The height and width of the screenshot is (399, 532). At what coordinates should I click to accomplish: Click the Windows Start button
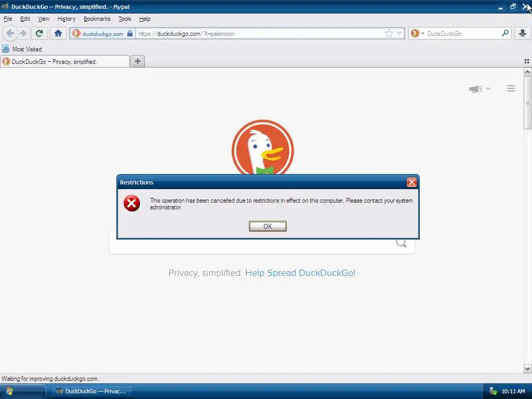coord(22,391)
